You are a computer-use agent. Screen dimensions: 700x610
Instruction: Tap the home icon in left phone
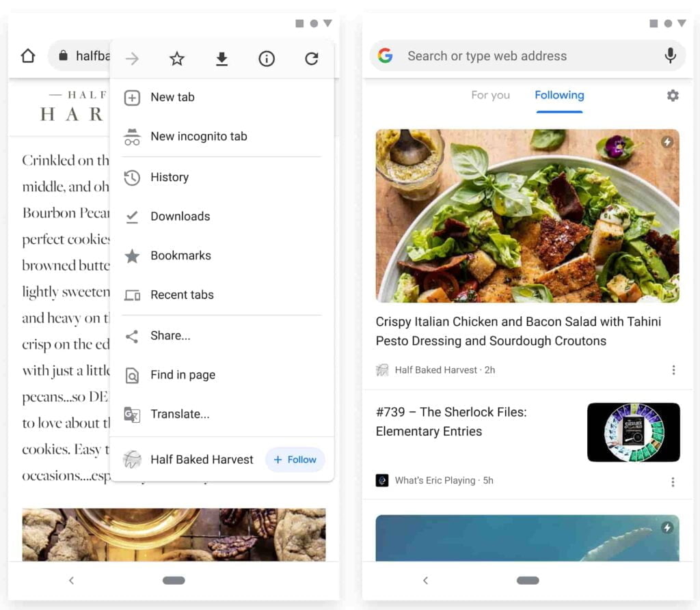coord(27,56)
